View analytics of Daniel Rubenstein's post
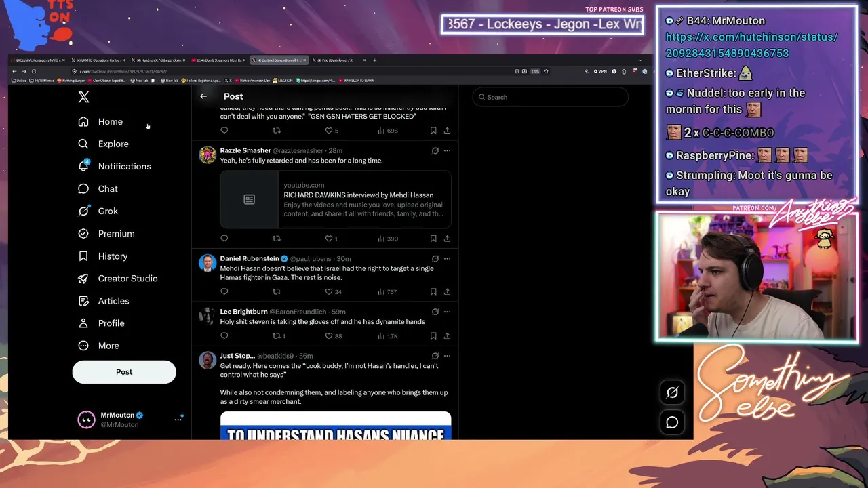This screenshot has width=868, height=488. tap(387, 292)
